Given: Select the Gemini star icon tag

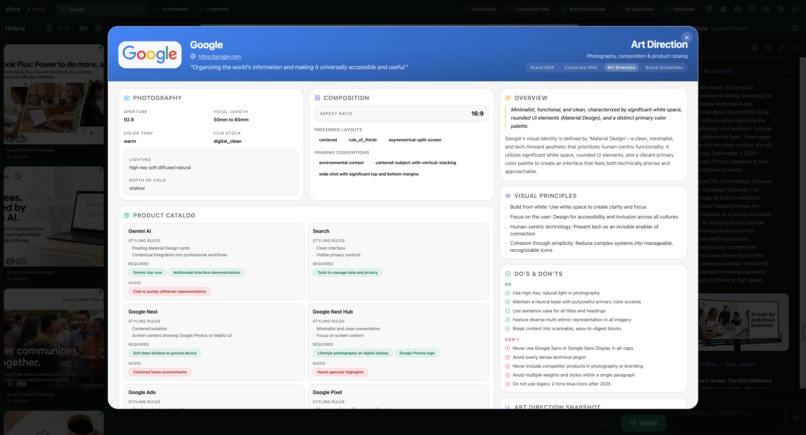Looking at the screenshot, I should (x=148, y=273).
